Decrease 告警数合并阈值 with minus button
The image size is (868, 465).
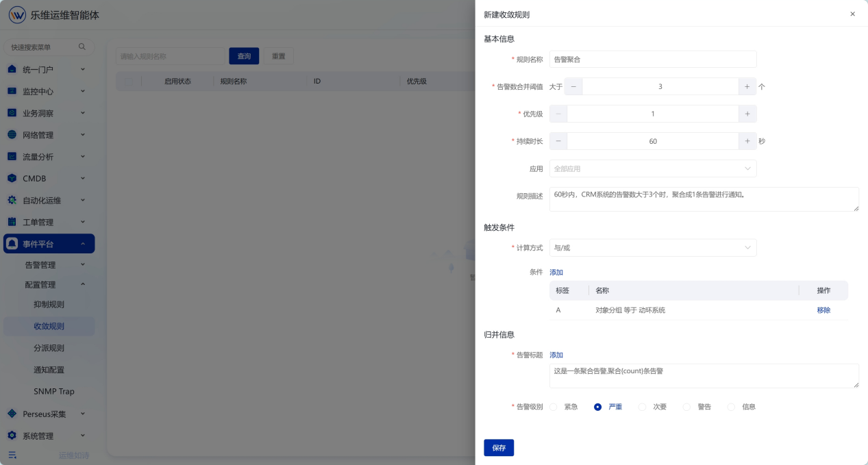point(573,86)
